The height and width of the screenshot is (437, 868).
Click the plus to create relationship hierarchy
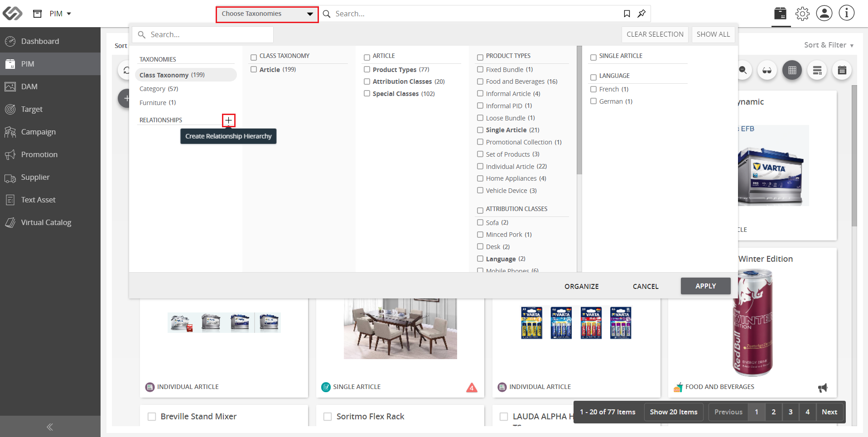tap(229, 120)
